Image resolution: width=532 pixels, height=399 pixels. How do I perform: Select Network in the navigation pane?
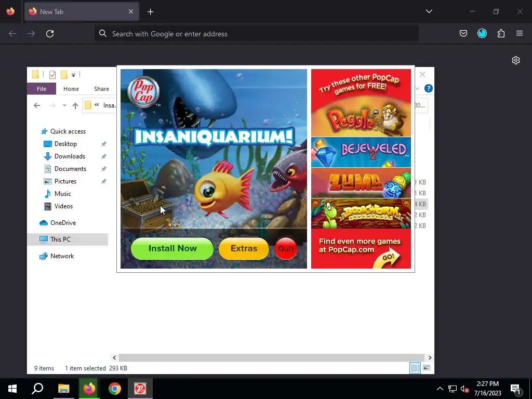62,256
